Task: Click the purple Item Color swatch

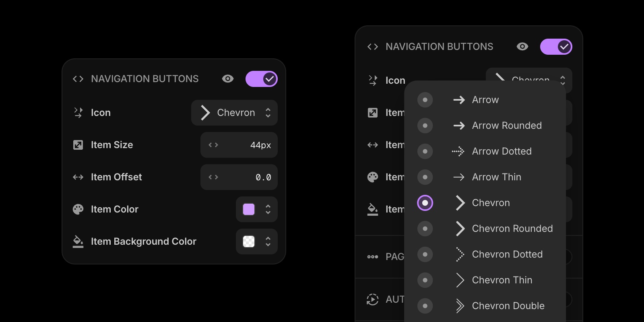Action: click(249, 209)
